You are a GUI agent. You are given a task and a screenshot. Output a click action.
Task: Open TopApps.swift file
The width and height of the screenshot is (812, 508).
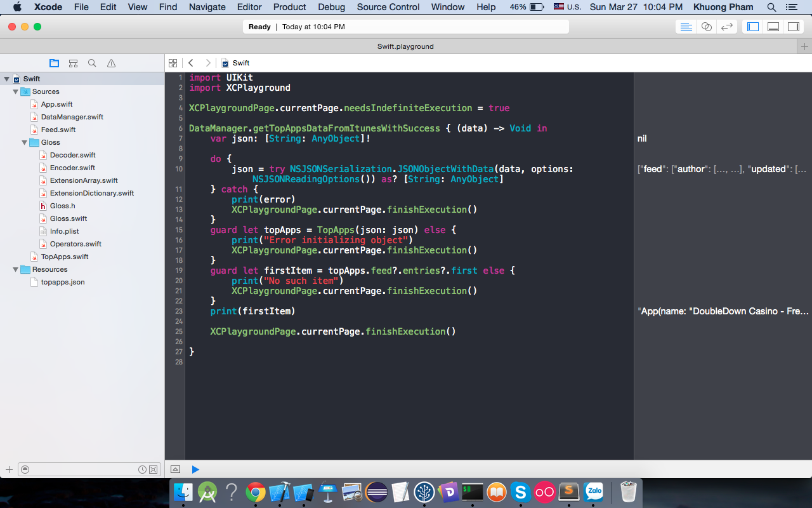pyautogui.click(x=64, y=257)
